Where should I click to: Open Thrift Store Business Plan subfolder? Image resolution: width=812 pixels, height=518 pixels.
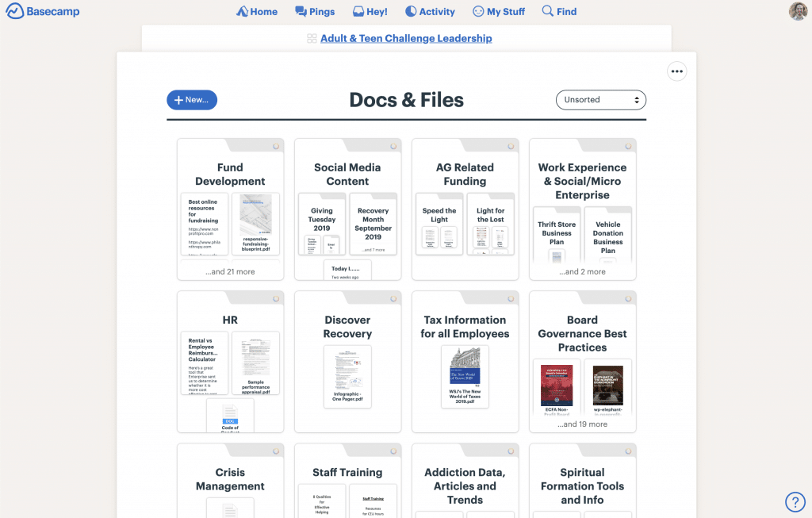coord(557,236)
